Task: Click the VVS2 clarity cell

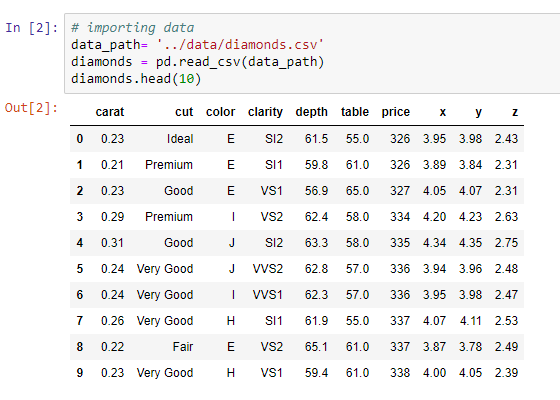Action: click(268, 269)
